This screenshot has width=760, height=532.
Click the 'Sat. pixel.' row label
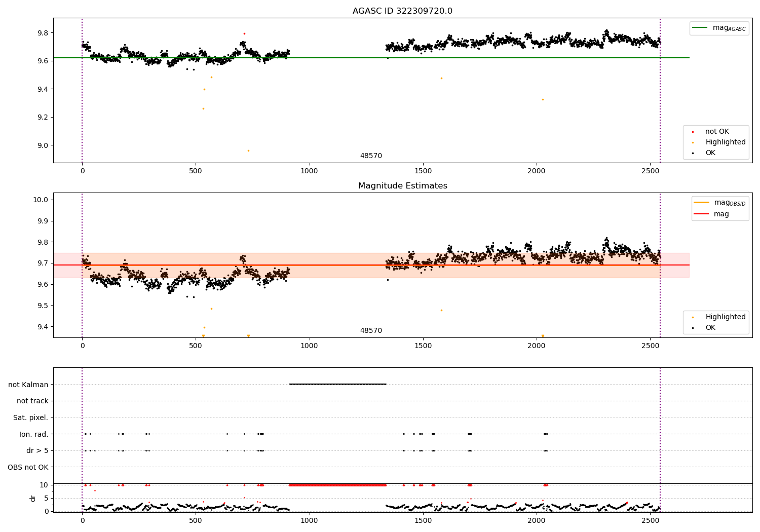click(31, 417)
